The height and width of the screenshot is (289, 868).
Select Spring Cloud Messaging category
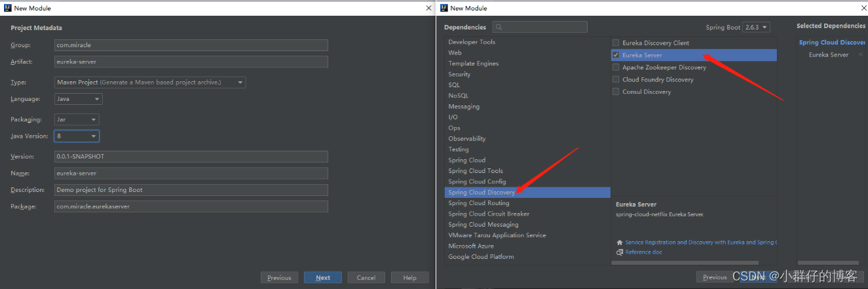click(x=527, y=225)
